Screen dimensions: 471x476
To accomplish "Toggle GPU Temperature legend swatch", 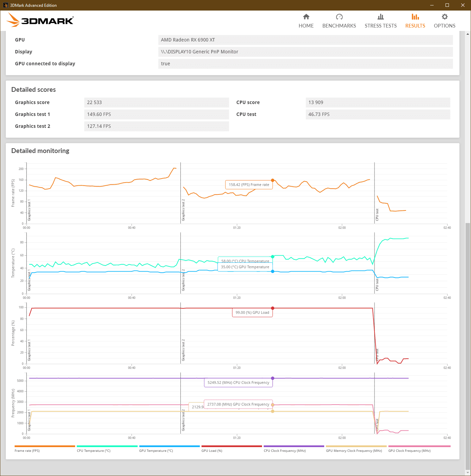I will click(x=170, y=446).
